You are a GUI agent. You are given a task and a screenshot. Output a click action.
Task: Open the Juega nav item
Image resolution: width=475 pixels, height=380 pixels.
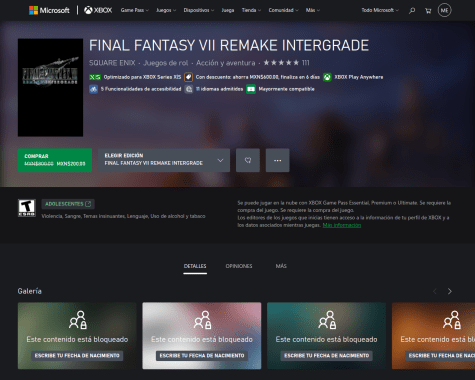[x=228, y=10]
